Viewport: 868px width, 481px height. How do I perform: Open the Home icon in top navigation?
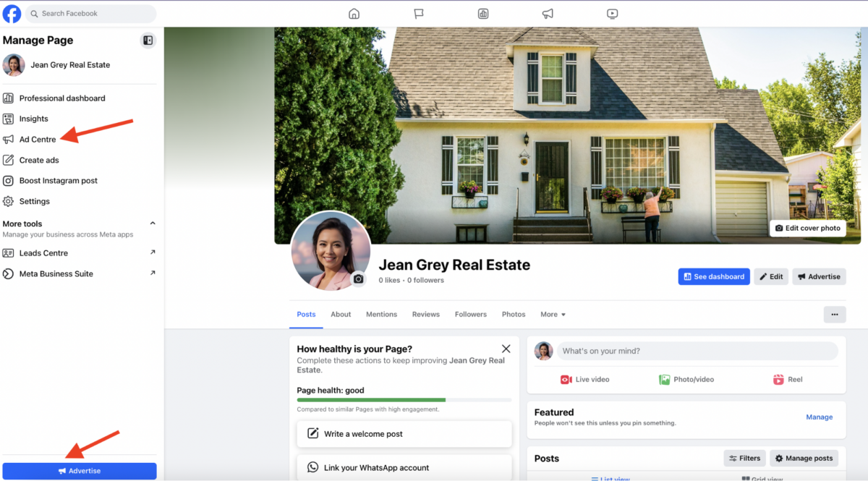click(354, 13)
